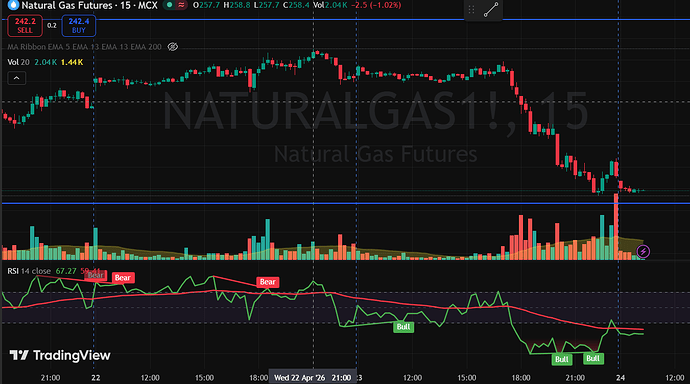Open the TradingView logo link
The width and height of the screenshot is (690, 384).
tap(60, 355)
